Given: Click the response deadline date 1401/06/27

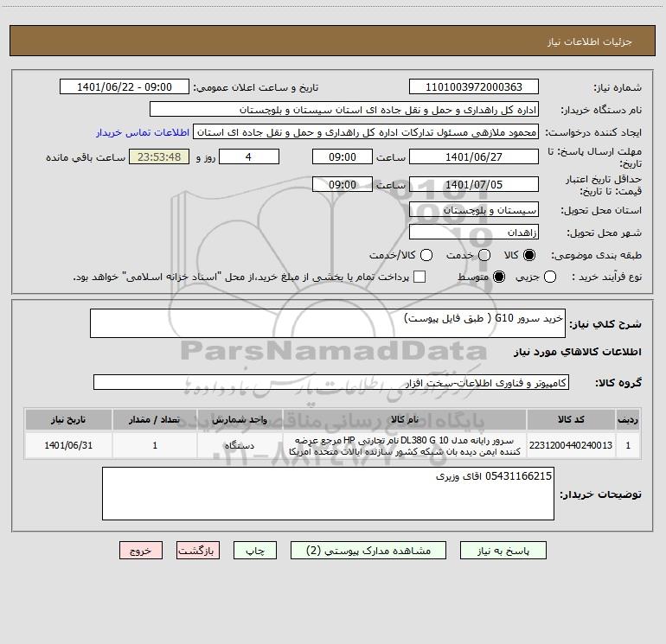Looking at the screenshot, I should click(474, 156).
